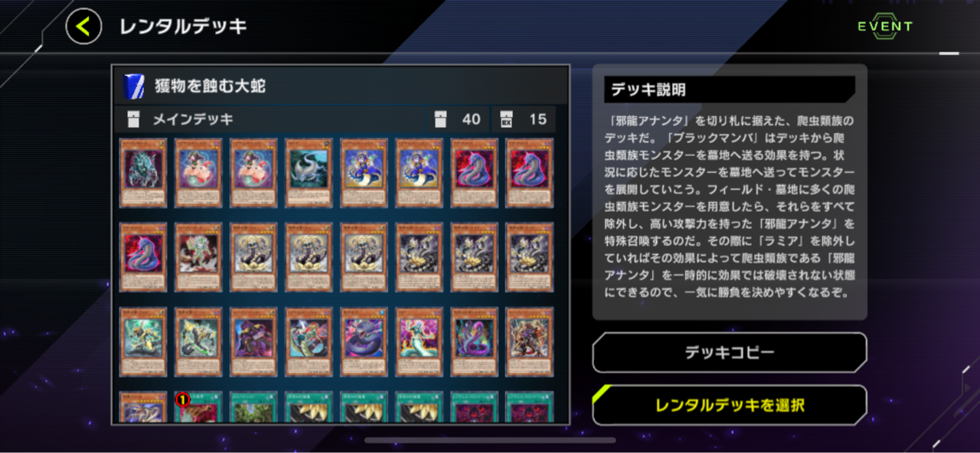Click the レンタルデッキを選択 button
The width and height of the screenshot is (980, 453).
click(730, 406)
